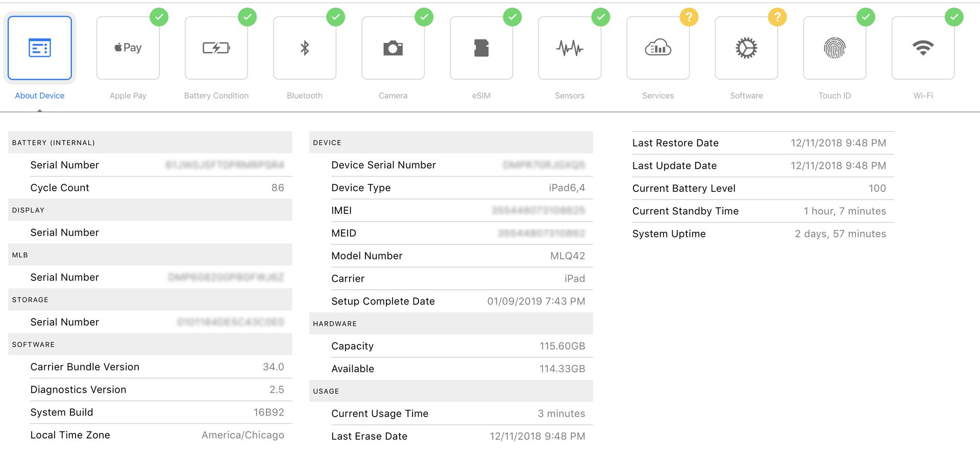
Task: Open the Bluetooth test icon
Action: point(305,48)
